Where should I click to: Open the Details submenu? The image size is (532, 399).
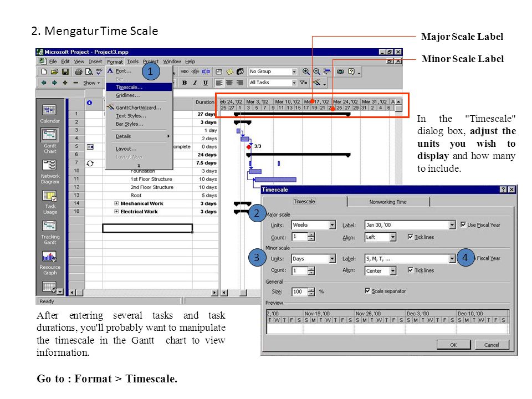[139, 136]
